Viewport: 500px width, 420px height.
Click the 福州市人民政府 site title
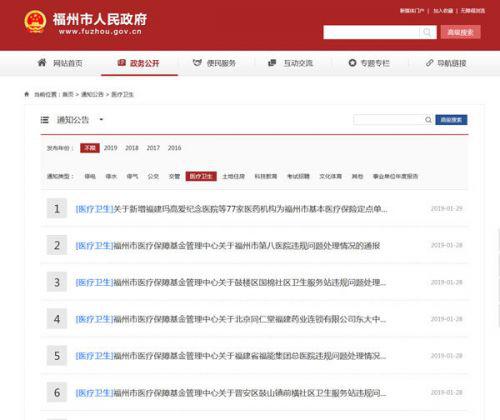100,19
